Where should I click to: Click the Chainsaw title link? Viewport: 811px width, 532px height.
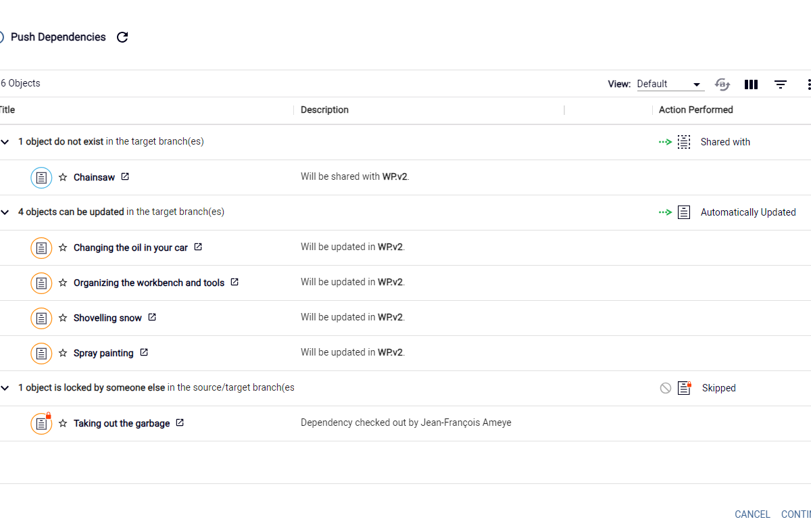[94, 177]
